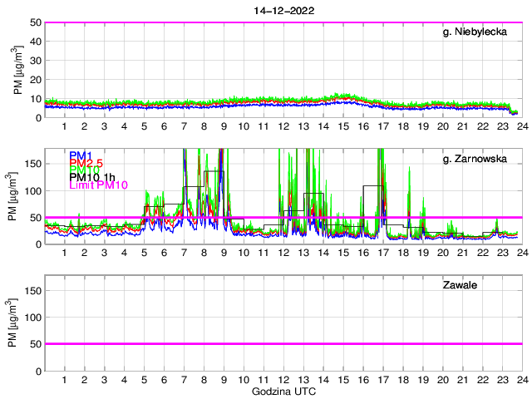Click hour 17 tick under Zarnowska chart
Viewport: 532px width, 399px height.
(x=382, y=253)
